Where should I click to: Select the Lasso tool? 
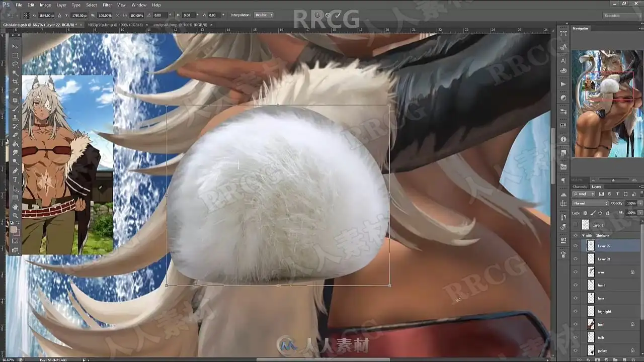coord(15,64)
